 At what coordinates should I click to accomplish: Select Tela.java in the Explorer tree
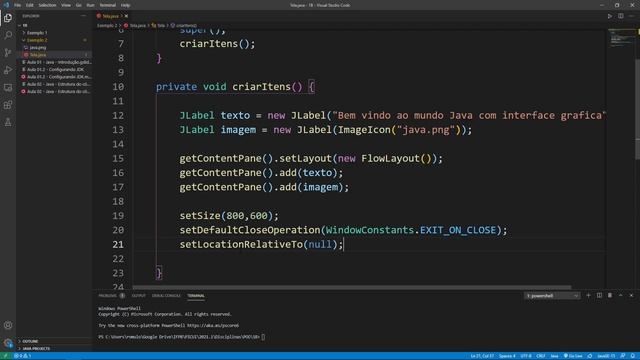tap(38, 55)
